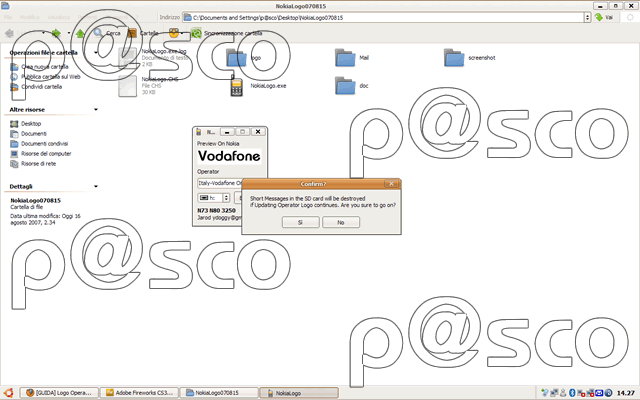Collapse Operazioni file e cartella section
This screenshot has height=400, width=640.
[96, 53]
